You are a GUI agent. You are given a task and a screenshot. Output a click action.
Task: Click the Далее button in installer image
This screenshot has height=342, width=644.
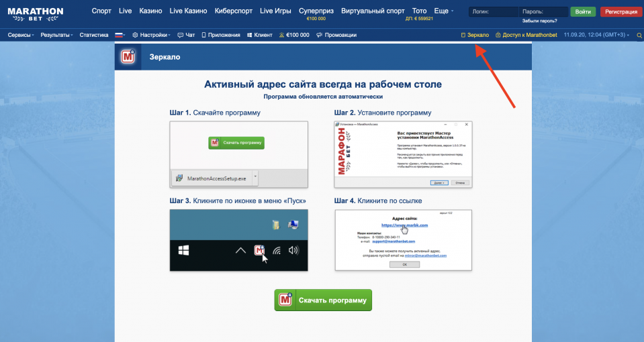[439, 183]
